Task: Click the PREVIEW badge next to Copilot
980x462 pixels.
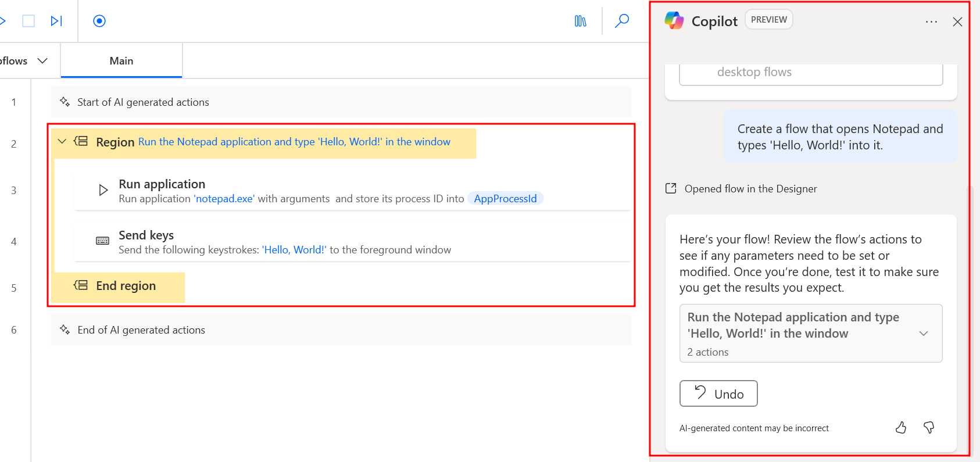Action: click(x=768, y=20)
